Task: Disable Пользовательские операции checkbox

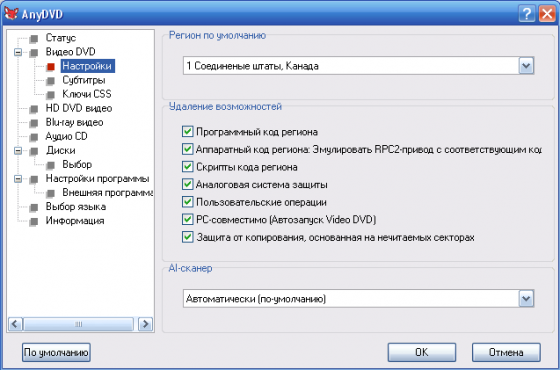Action: click(188, 202)
